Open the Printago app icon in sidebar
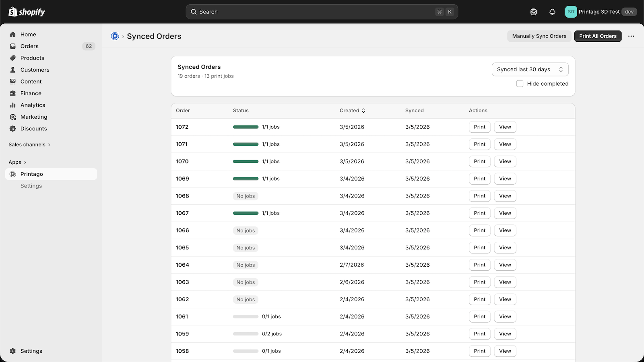The width and height of the screenshot is (644, 362). pos(13,174)
